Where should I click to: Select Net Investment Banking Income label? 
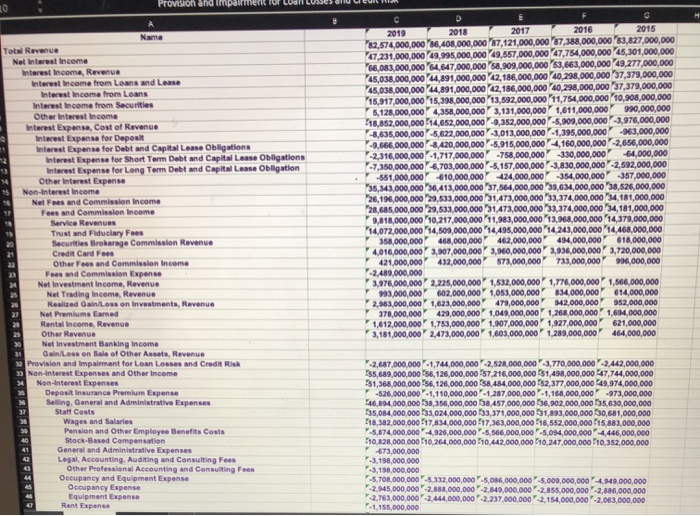pyautogui.click(x=100, y=344)
